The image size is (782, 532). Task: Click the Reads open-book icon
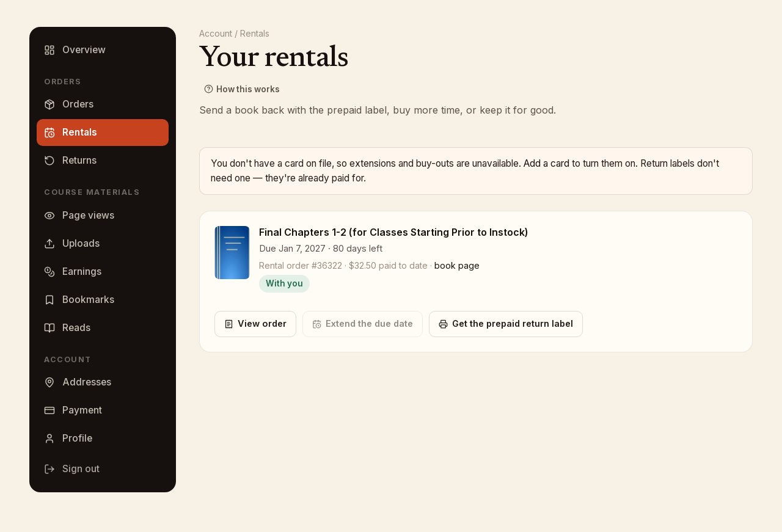49,328
